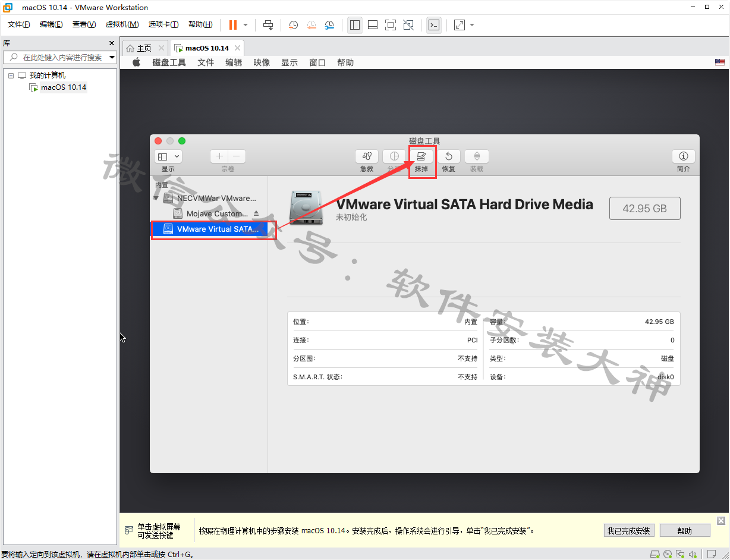730x560 pixels.
Task: Take a VM snapshot
Action: click(x=294, y=25)
